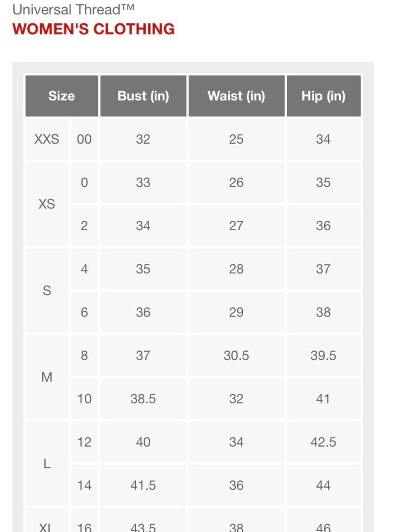The height and width of the screenshot is (532, 399).
Task: Click the Hip (in) column header
Action: [324, 96]
